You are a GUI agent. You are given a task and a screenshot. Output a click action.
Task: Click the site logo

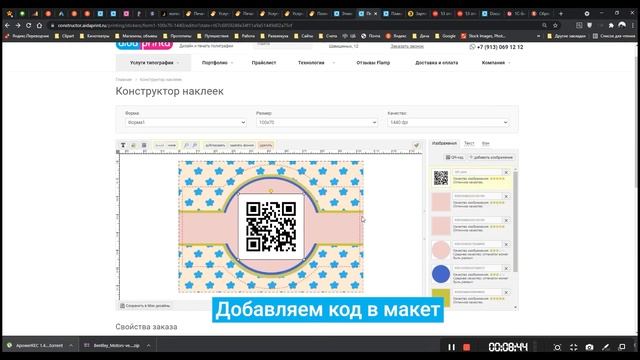pyautogui.click(x=144, y=45)
